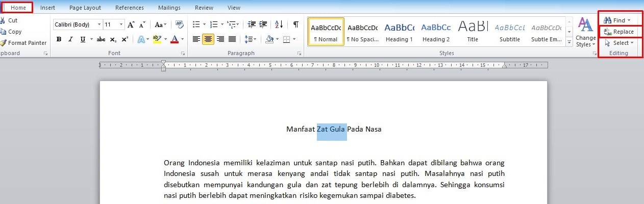
Task: Click the Increase Indent icon
Action: pyautogui.click(x=262, y=24)
